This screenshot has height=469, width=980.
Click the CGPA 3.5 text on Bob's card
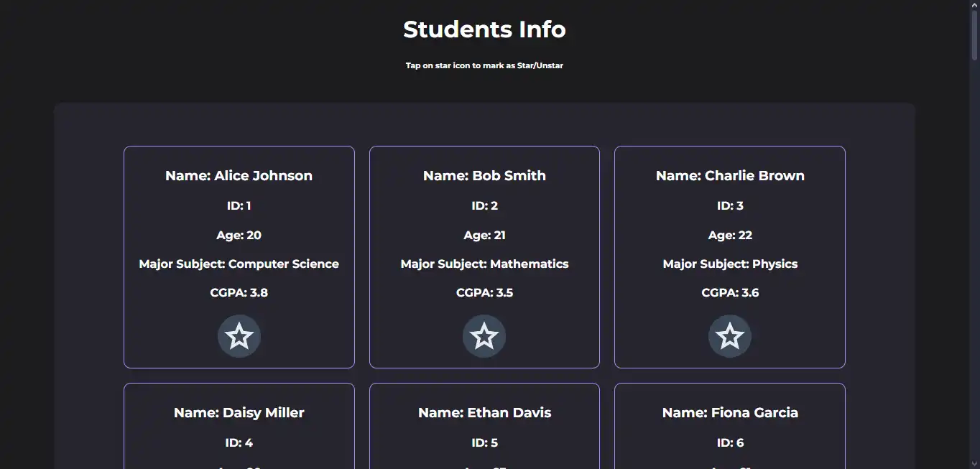click(x=484, y=292)
